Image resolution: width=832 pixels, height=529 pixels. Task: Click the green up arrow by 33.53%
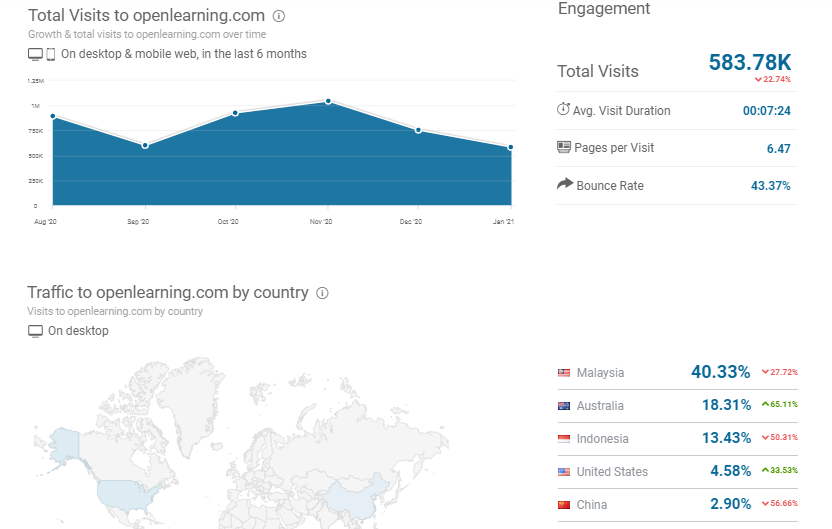(765, 470)
